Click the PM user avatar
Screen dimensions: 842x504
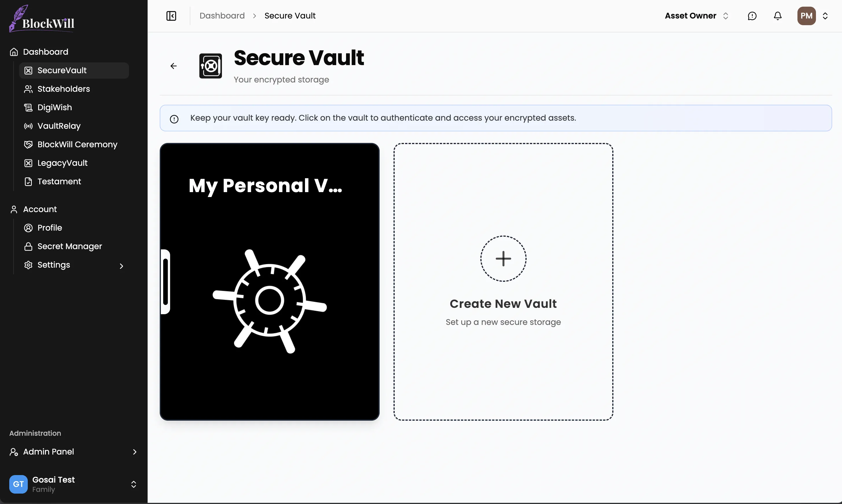(x=806, y=16)
